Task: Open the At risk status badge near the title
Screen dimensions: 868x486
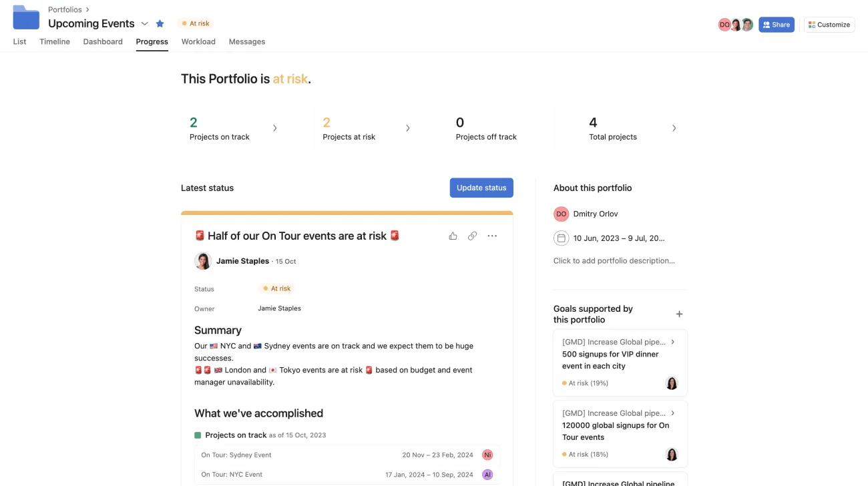Action: pyautogui.click(x=196, y=23)
